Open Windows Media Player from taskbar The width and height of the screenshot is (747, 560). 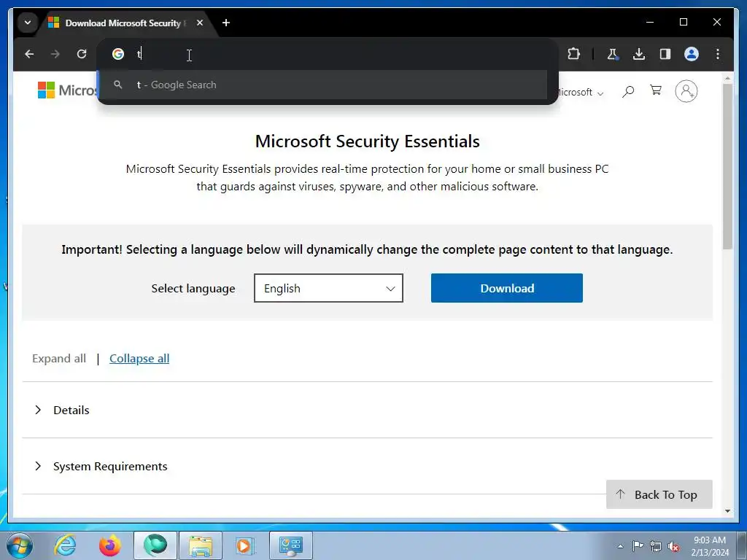click(246, 545)
